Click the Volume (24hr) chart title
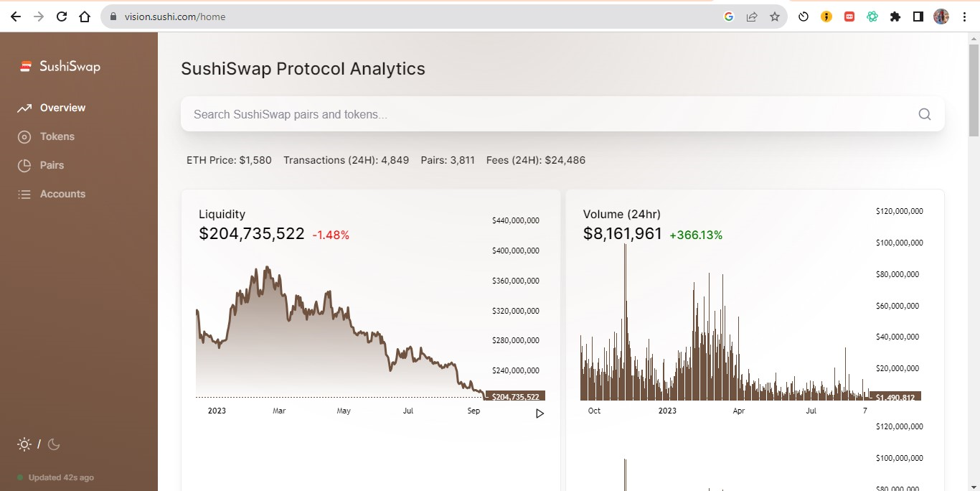This screenshot has height=491, width=980. click(622, 214)
